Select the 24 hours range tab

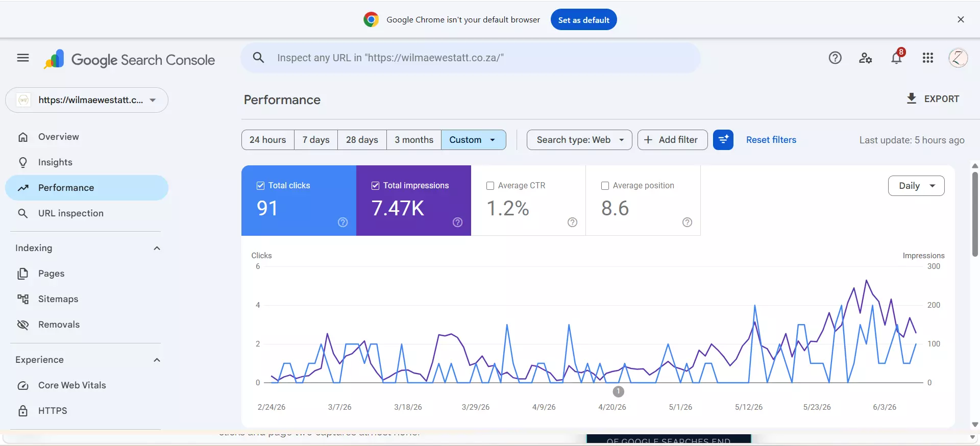[268, 140]
